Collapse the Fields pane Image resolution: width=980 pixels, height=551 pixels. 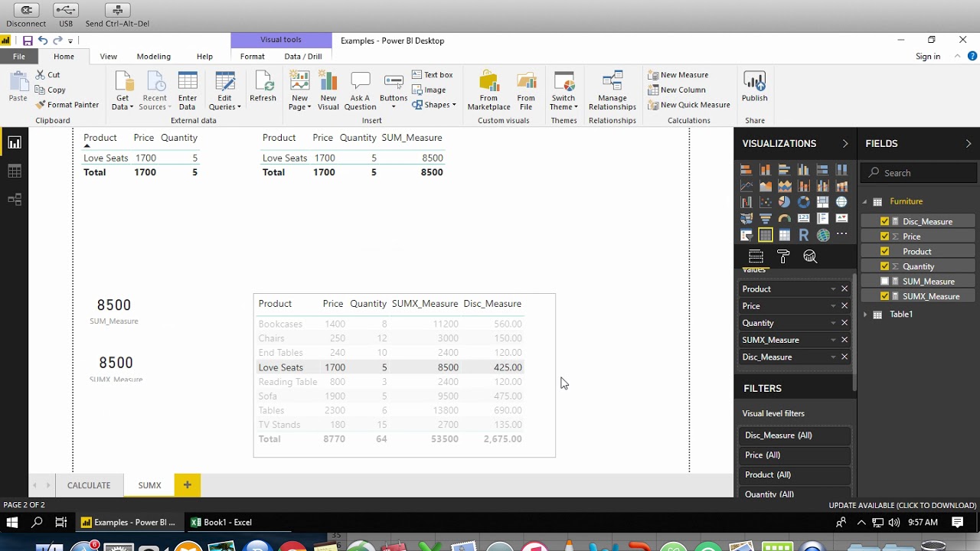(969, 143)
